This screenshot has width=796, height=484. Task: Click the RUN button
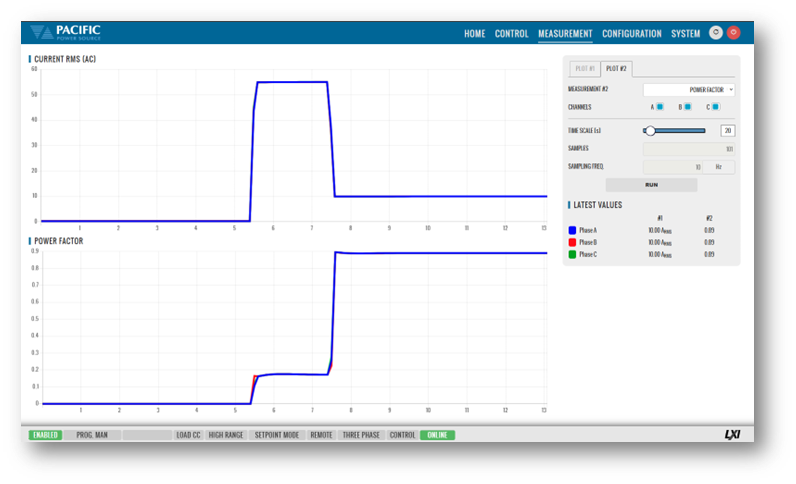[x=651, y=185]
